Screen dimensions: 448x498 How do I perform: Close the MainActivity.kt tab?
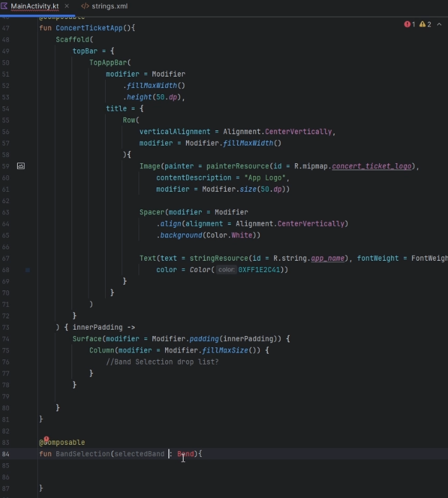coord(66,6)
